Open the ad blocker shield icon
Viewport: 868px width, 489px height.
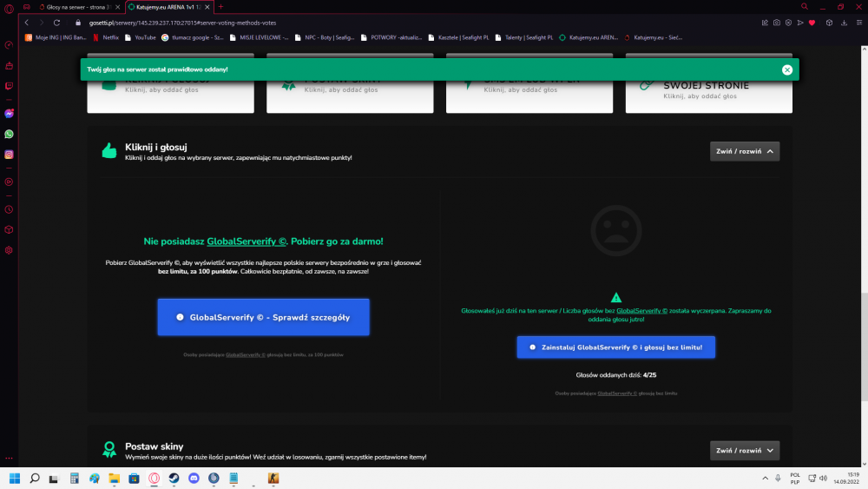(x=788, y=23)
